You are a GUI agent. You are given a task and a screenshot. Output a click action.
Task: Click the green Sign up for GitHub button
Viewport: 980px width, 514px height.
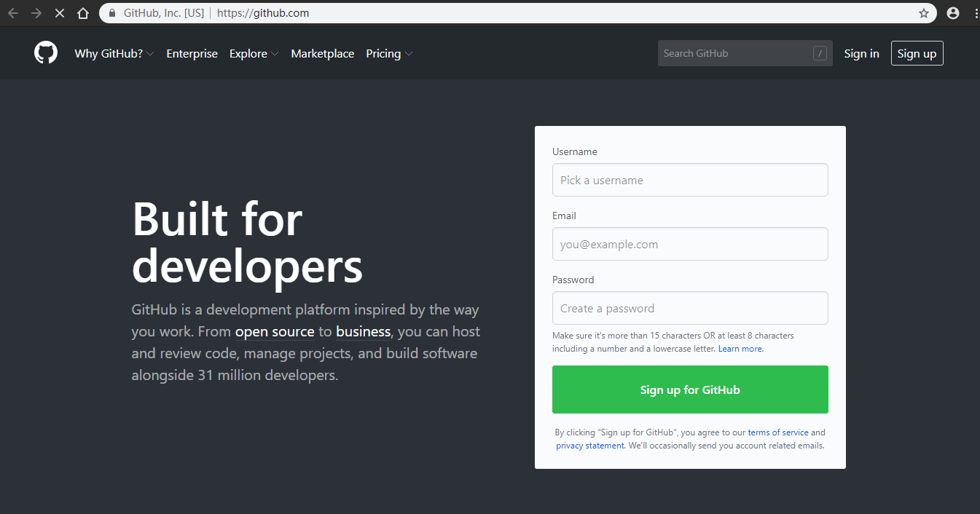point(690,390)
